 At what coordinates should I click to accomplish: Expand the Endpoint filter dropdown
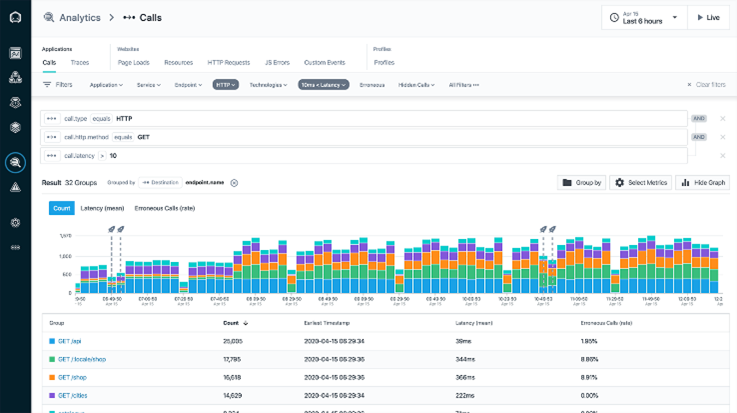[x=188, y=85]
